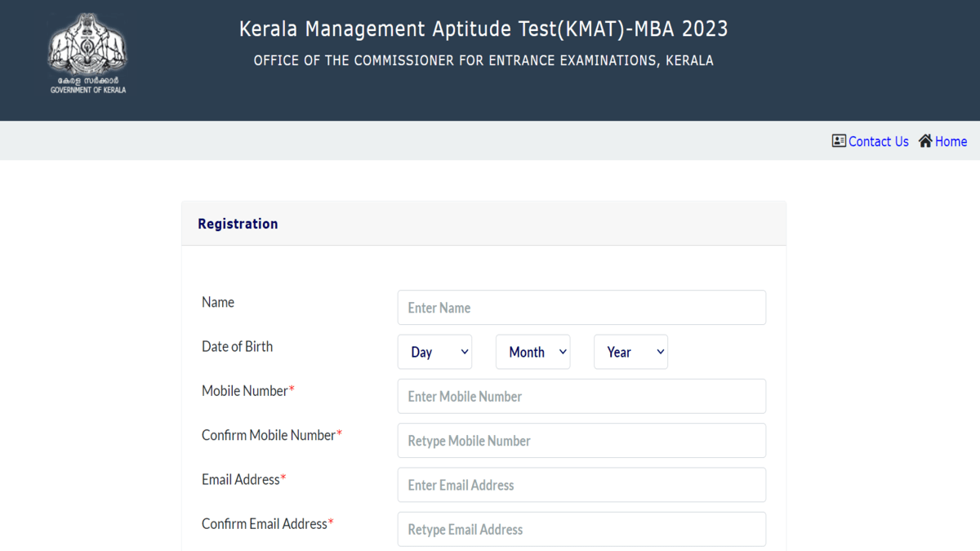Click the Office of the Commissioner subtitle
This screenshot has height=551, width=980.
pos(483,60)
